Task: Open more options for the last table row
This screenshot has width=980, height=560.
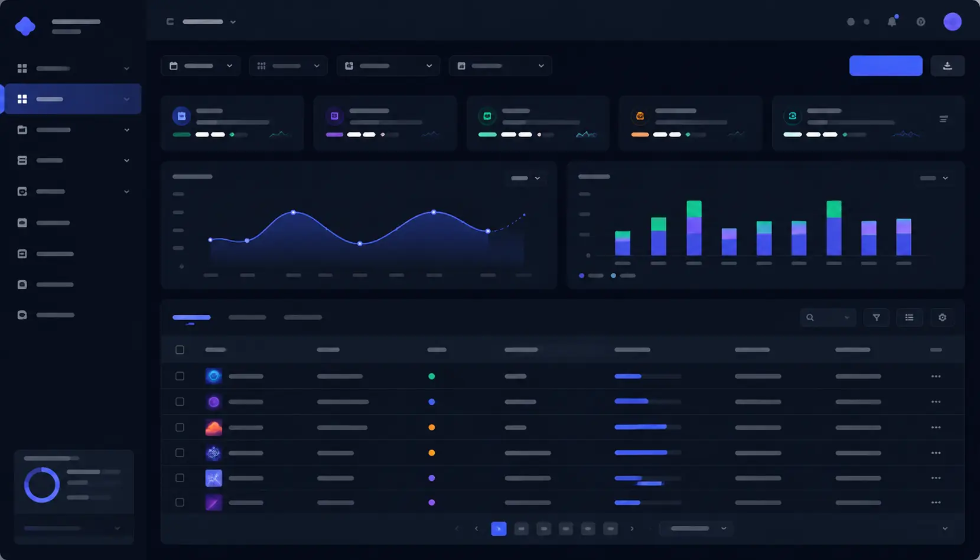Action: (x=936, y=503)
